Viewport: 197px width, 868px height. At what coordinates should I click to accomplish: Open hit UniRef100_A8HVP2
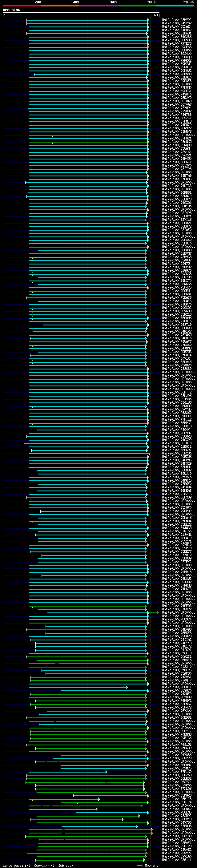177,20
